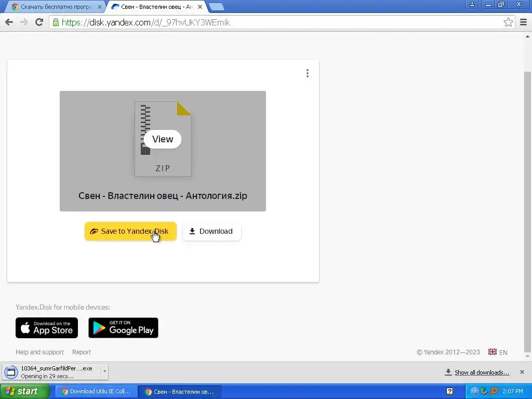Click the Report link
The height and width of the screenshot is (399, 532).
[82, 352]
